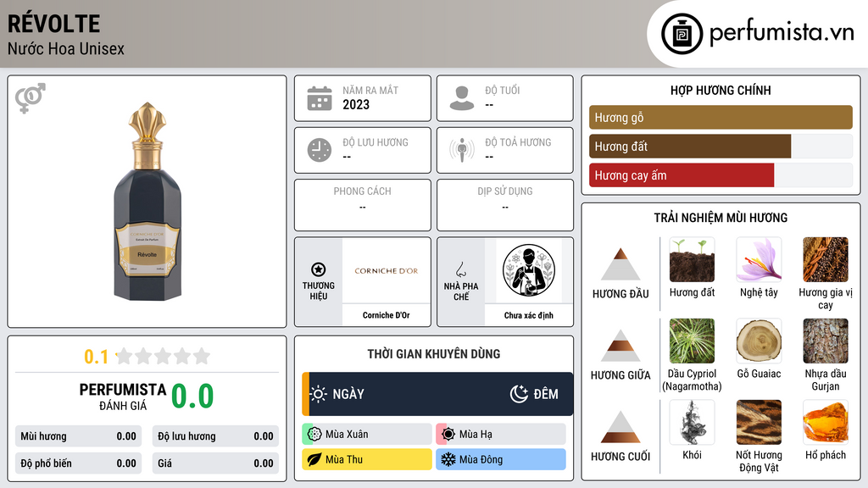The image size is (868, 488).
Task: Click the star badge icon above Thương Hiệu
Action: click(x=319, y=269)
